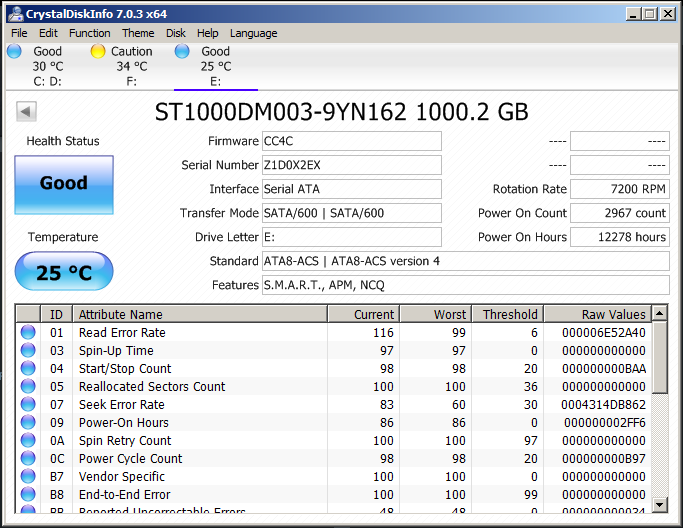
Task: Switch to the Caution 34 °C disk tab
Action: pyautogui.click(x=132, y=66)
